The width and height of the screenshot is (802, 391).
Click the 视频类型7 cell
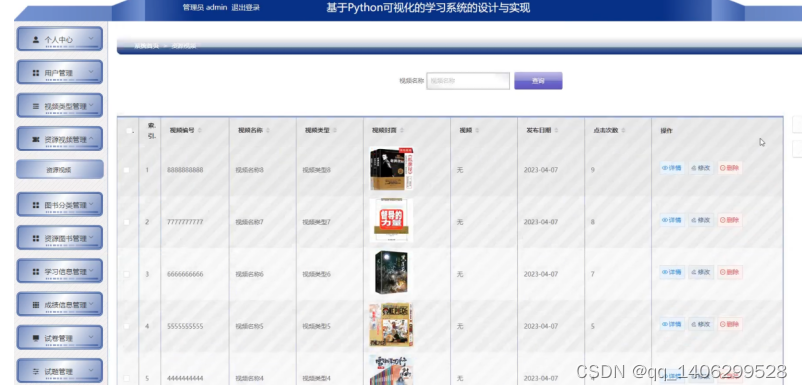(x=317, y=222)
